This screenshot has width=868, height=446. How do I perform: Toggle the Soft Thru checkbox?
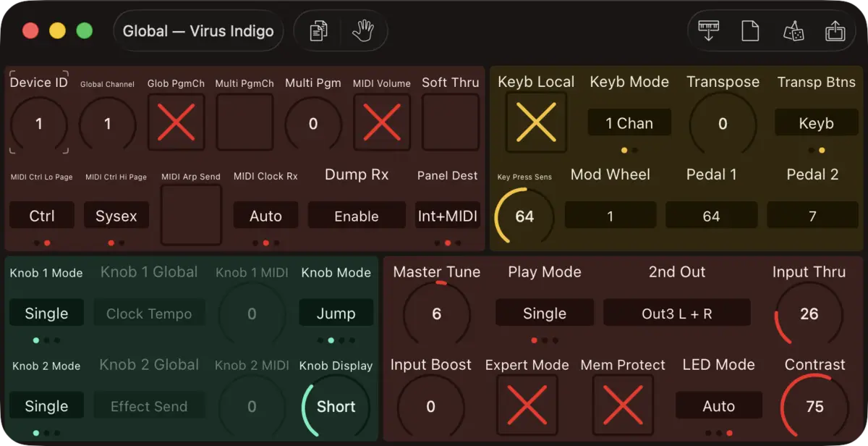pyautogui.click(x=451, y=122)
